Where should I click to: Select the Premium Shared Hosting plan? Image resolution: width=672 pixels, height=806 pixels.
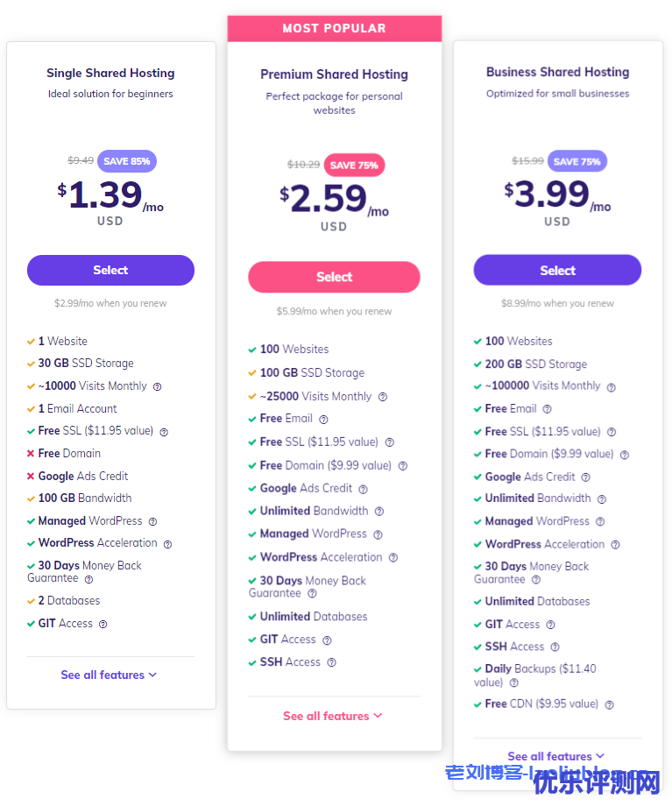334,277
